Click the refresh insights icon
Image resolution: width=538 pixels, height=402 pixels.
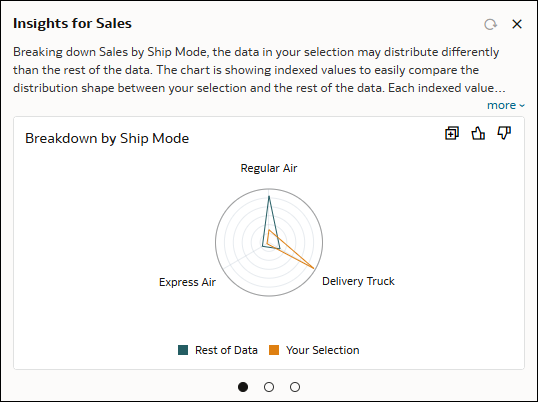point(490,24)
